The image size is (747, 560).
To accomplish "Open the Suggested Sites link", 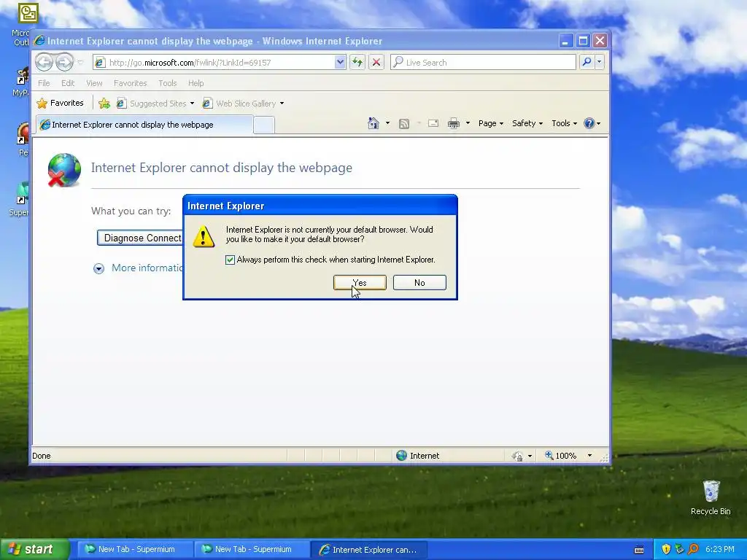I will click(x=156, y=104).
